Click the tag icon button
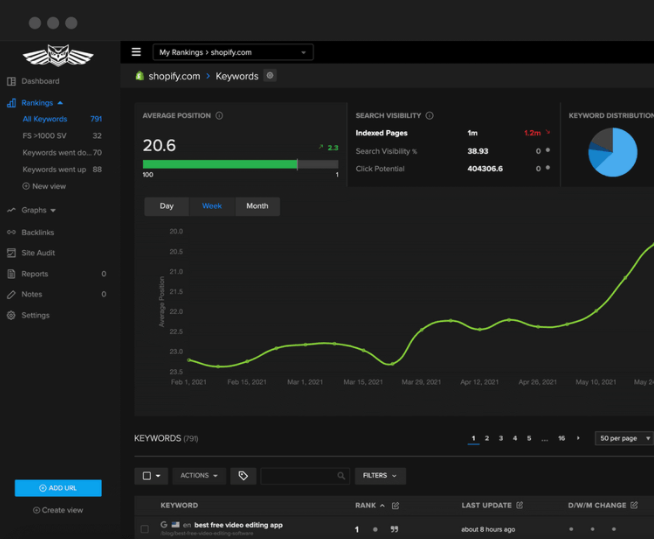Screen dimensions: 654x539 pos(243,476)
